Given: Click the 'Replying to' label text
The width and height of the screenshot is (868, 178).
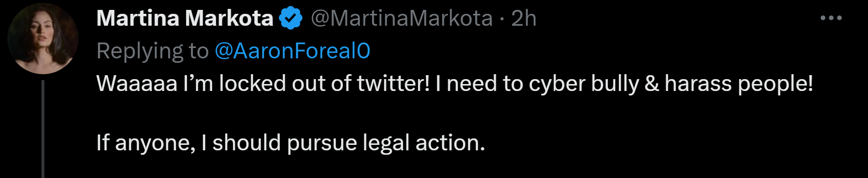Looking at the screenshot, I should 152,51.
